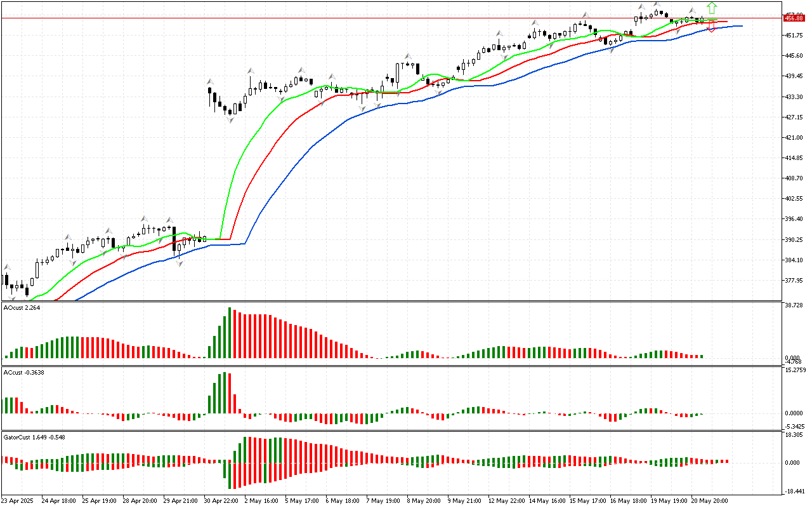This screenshot has height=508, width=812.
Task: Click the AOcust 2.264 indicator label
Action: 22,309
